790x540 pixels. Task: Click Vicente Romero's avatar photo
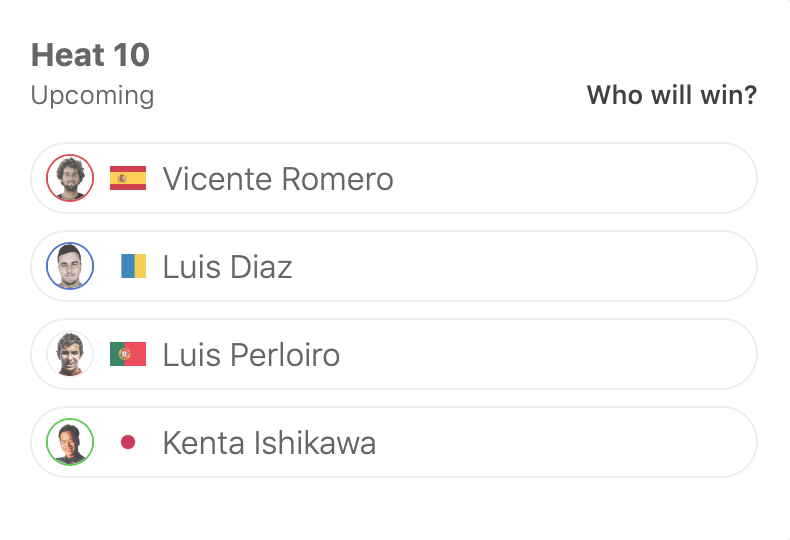(x=70, y=178)
